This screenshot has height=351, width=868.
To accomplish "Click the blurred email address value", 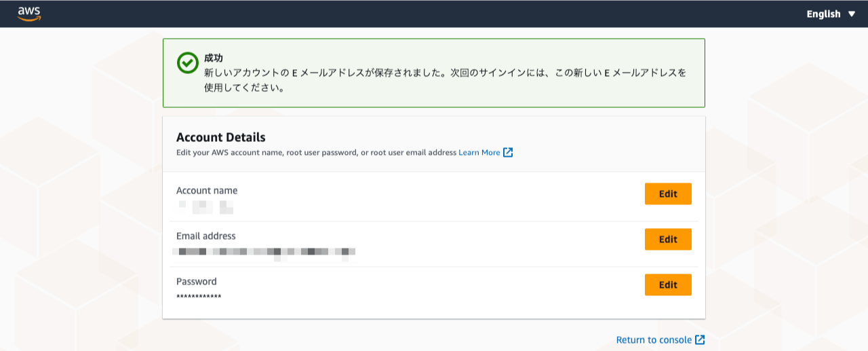I will 264,253.
